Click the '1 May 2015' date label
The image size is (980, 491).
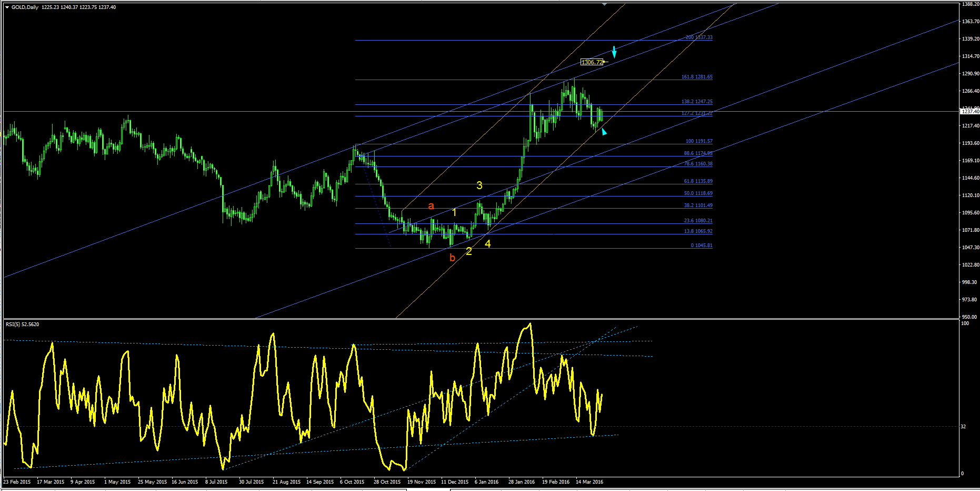pos(117,482)
